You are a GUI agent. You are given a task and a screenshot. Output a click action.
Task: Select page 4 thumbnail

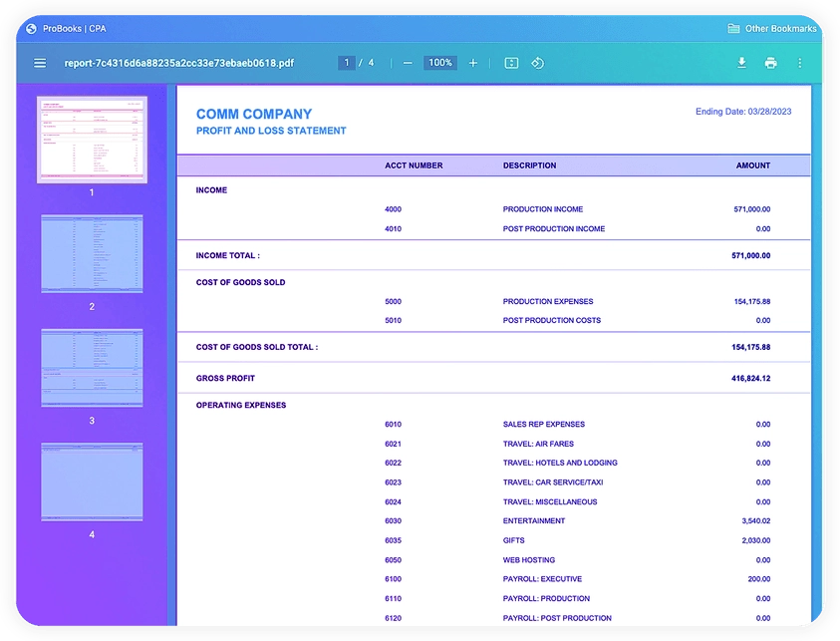pyautogui.click(x=92, y=481)
